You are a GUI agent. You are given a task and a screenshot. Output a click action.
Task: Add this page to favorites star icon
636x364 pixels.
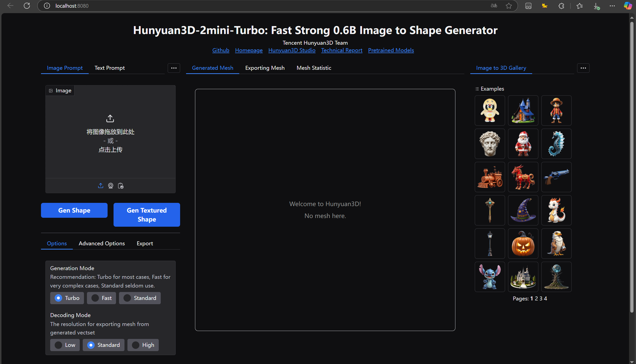pyautogui.click(x=509, y=6)
